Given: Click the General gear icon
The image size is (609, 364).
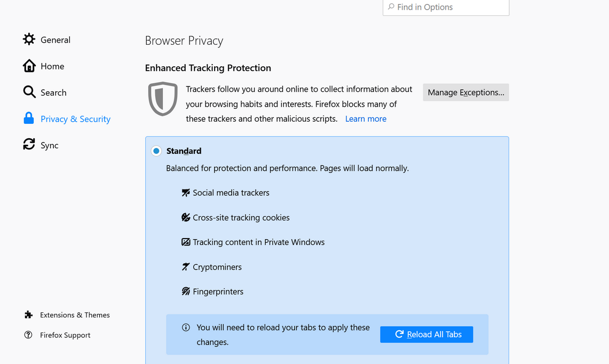Looking at the screenshot, I should point(29,39).
